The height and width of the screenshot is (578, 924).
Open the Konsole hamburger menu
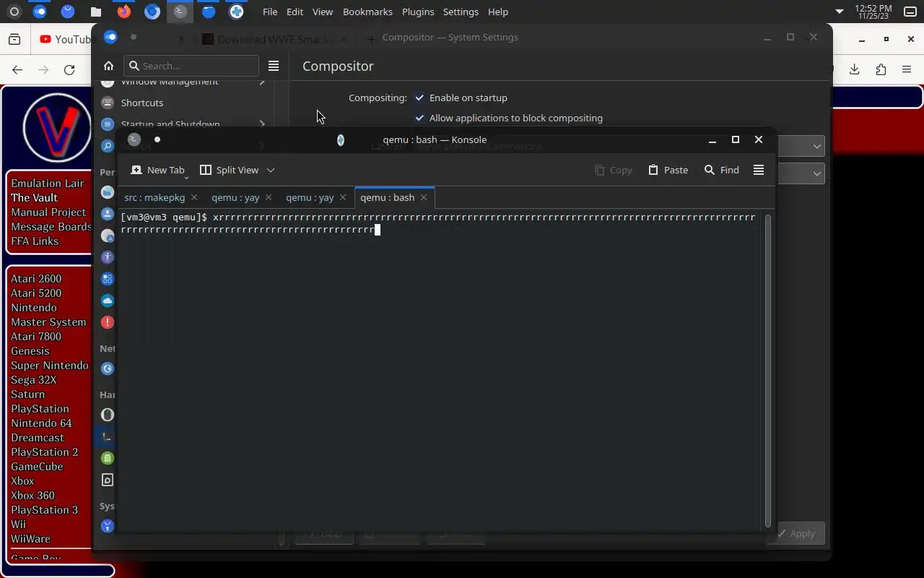tap(759, 170)
